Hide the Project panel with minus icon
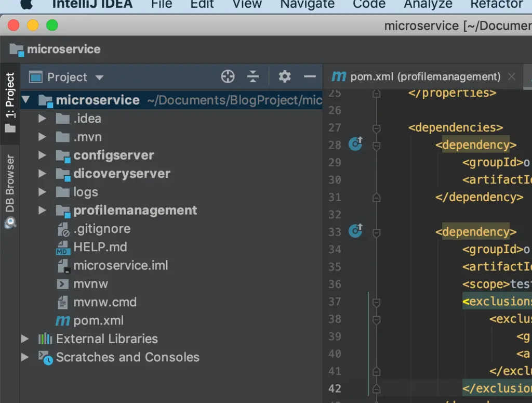 click(x=310, y=77)
